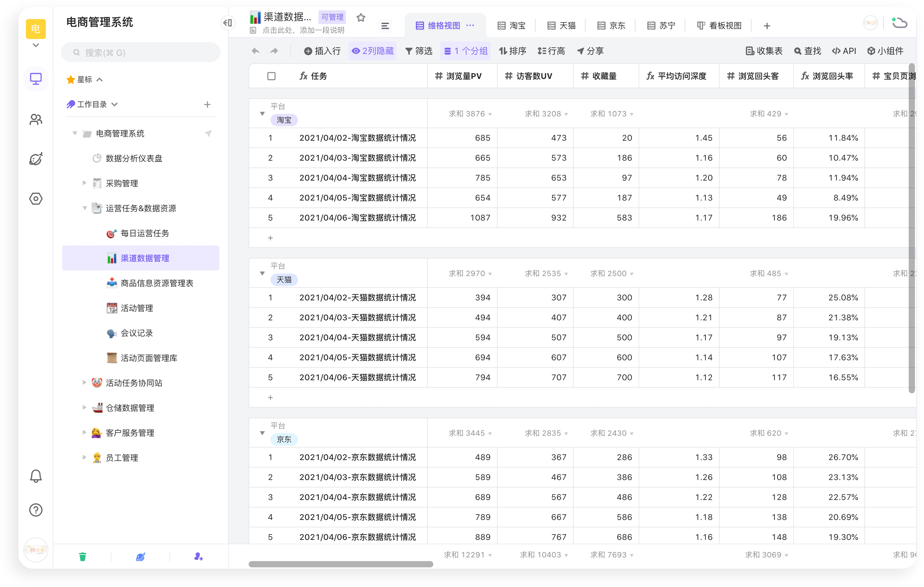
Task: Open the trash bin icon
Action: (x=82, y=556)
